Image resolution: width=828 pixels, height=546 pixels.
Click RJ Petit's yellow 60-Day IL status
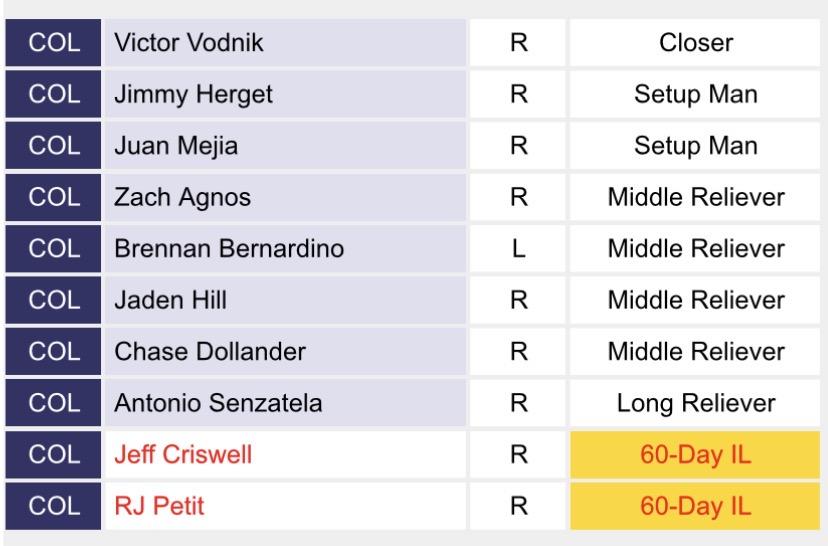[695, 506]
